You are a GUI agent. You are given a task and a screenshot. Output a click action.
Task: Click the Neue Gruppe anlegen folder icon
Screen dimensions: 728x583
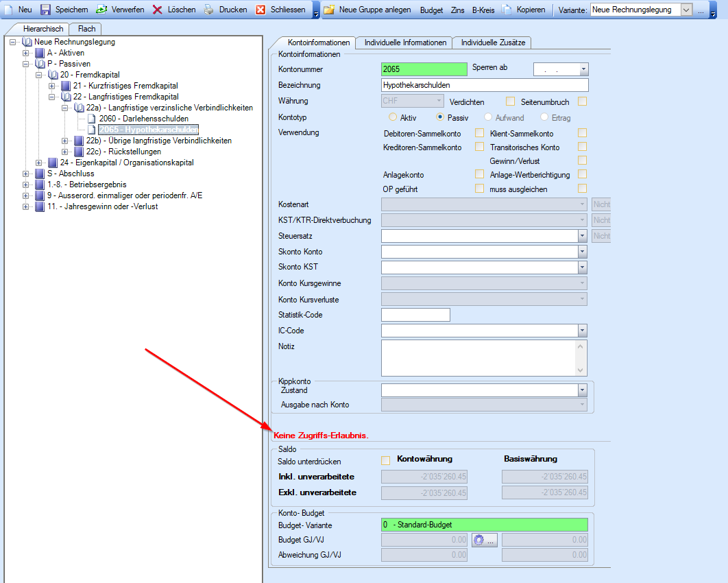pyautogui.click(x=329, y=10)
